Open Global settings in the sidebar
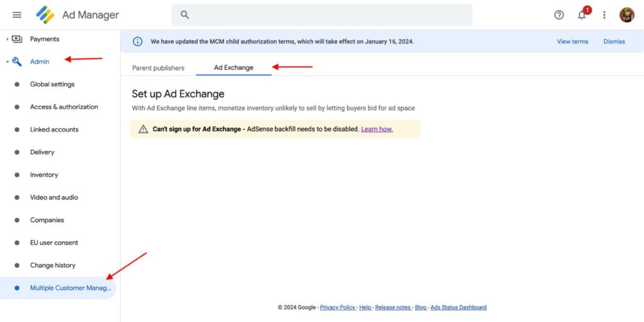 tap(52, 84)
